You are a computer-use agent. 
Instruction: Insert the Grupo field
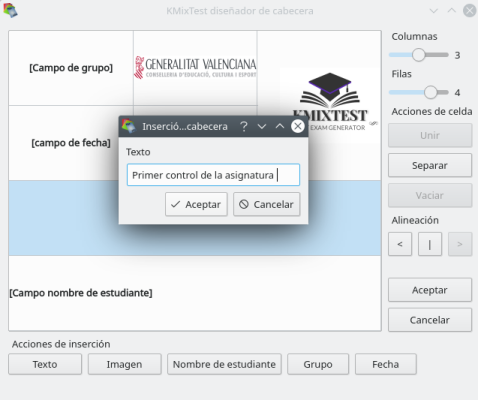pos(318,364)
